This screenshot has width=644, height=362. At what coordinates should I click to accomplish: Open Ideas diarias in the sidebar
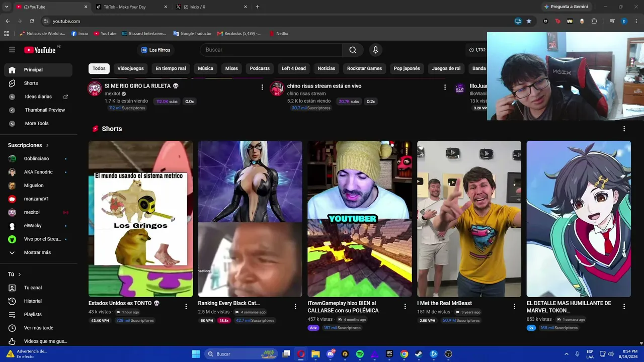pos(38,97)
